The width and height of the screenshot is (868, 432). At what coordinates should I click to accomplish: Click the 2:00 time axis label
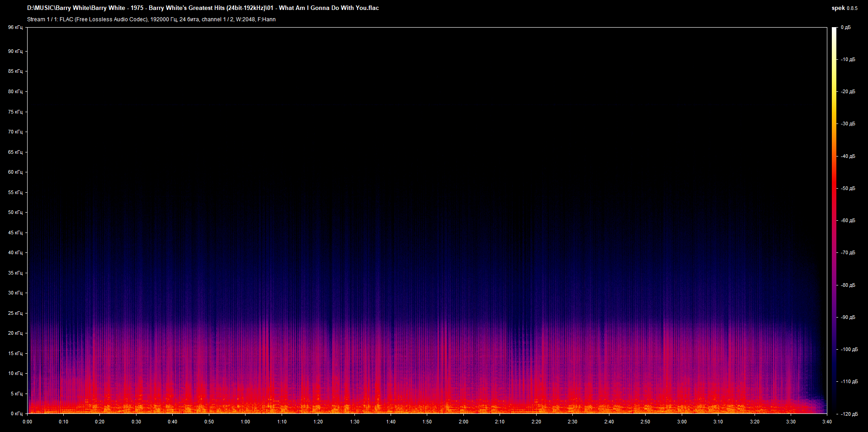tap(463, 422)
